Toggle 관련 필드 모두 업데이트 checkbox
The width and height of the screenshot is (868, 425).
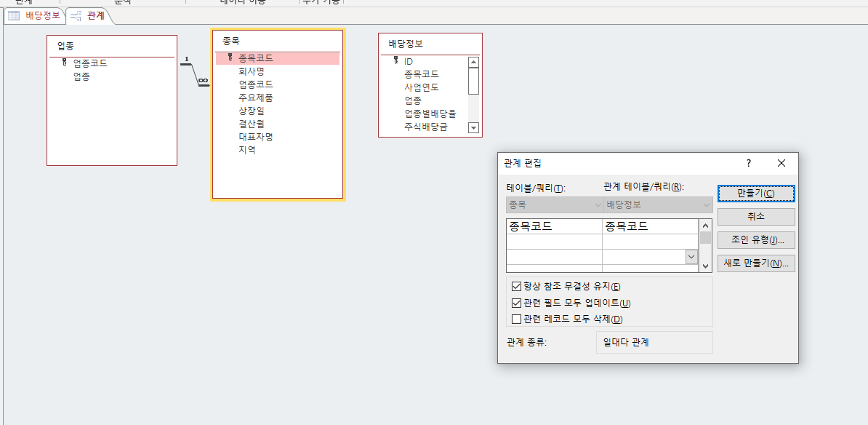[517, 303]
